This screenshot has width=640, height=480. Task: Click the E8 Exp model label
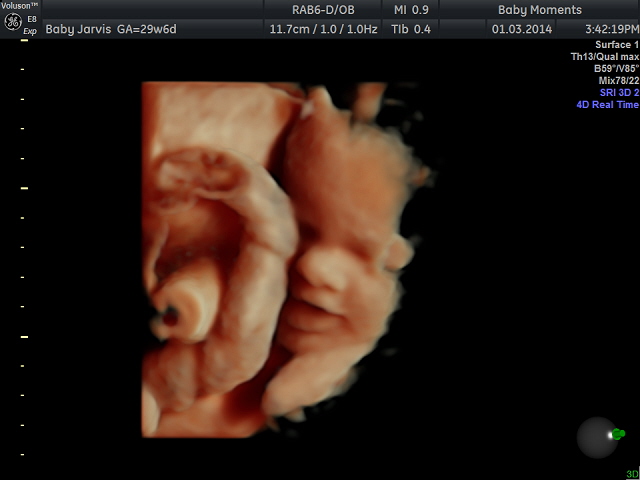[x=31, y=25]
